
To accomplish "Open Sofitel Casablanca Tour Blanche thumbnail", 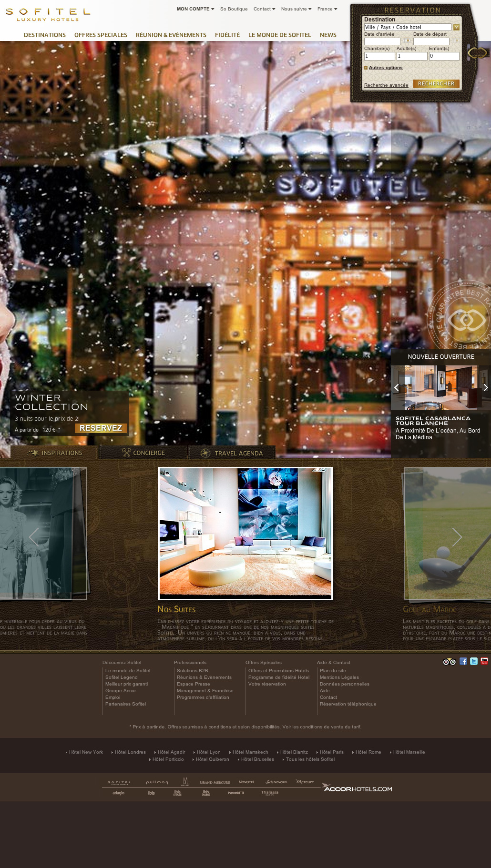I will (441, 388).
